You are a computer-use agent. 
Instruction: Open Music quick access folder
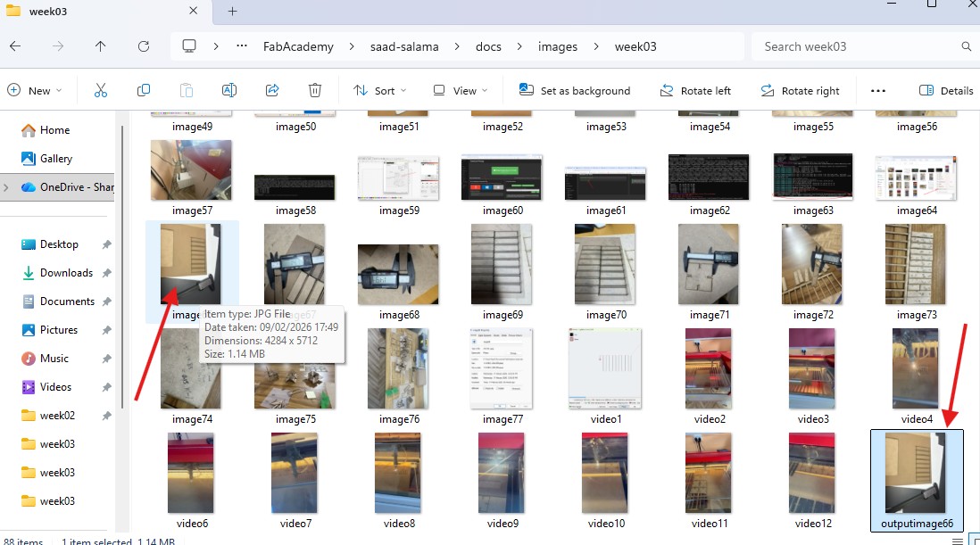[x=54, y=359]
